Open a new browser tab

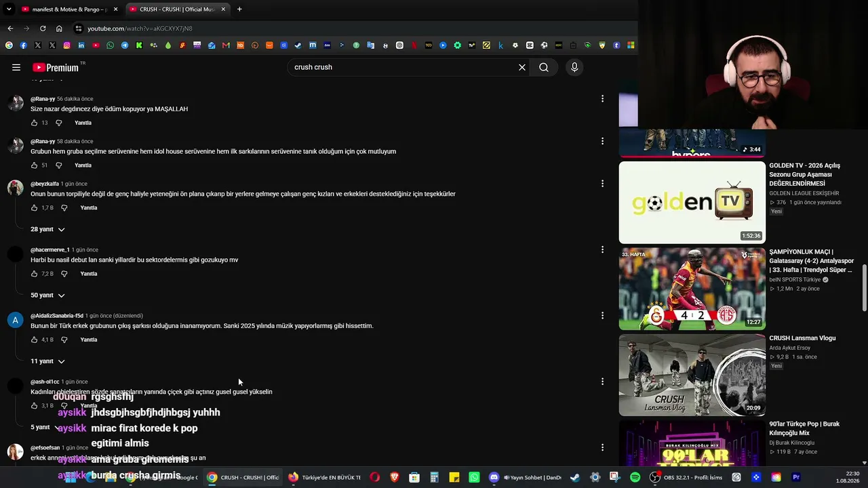[239, 9]
